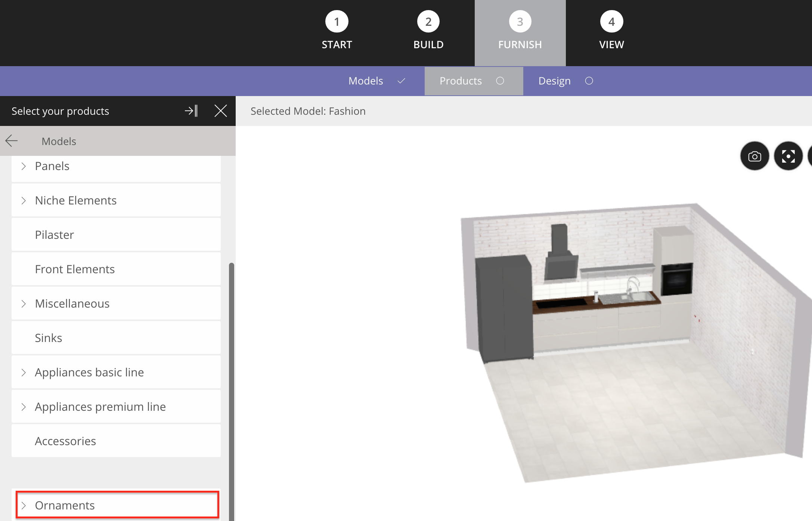Viewport: 812px width, 521px height.
Task: Click the center view focus icon
Action: tap(788, 156)
